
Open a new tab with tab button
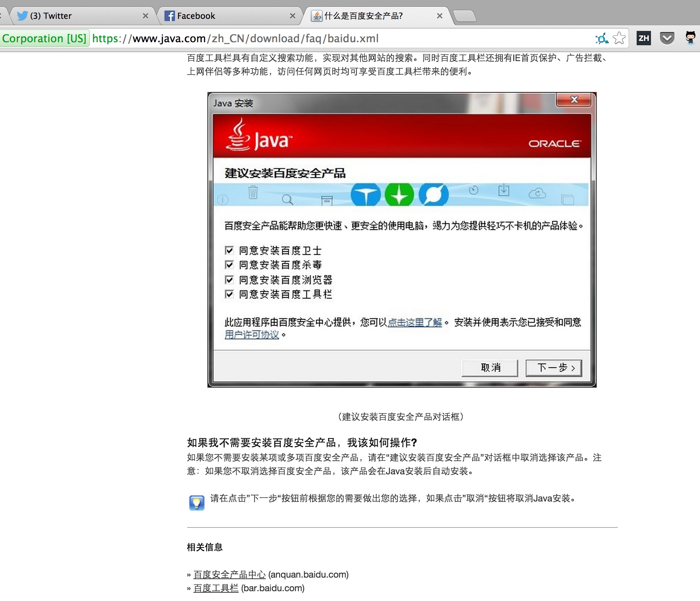tap(465, 16)
